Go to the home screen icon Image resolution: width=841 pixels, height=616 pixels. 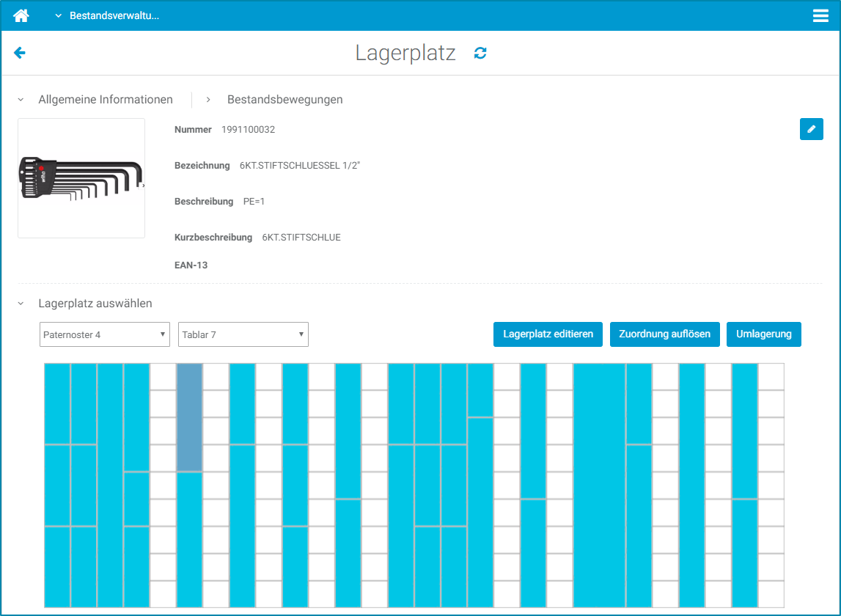tap(21, 15)
